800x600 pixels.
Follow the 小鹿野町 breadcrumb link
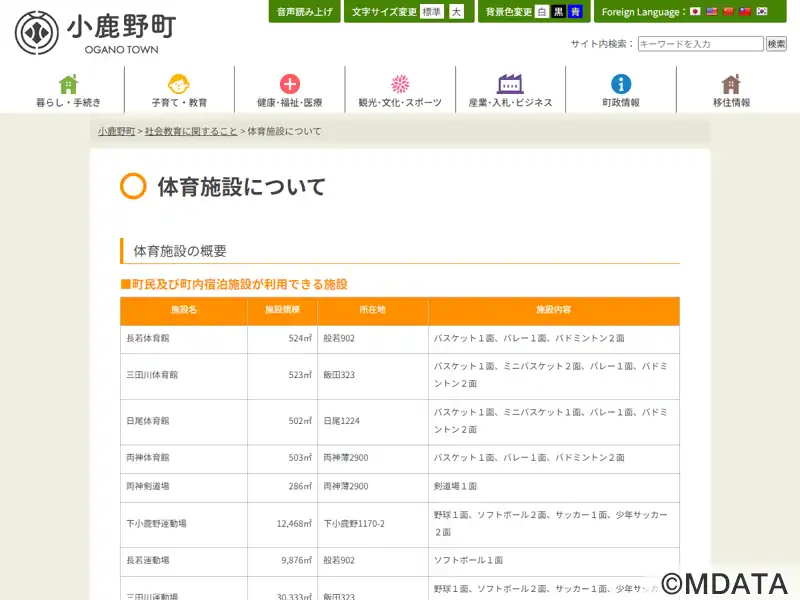point(116,131)
